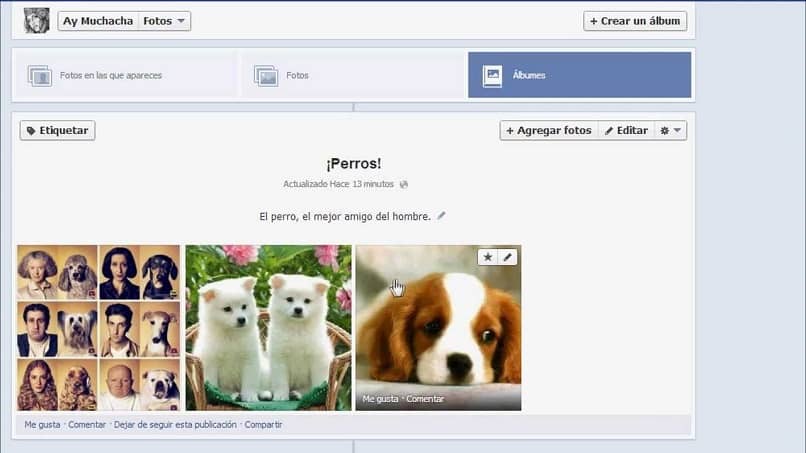Click the 'Crear un álbum' button
806x453 pixels.
(635, 21)
